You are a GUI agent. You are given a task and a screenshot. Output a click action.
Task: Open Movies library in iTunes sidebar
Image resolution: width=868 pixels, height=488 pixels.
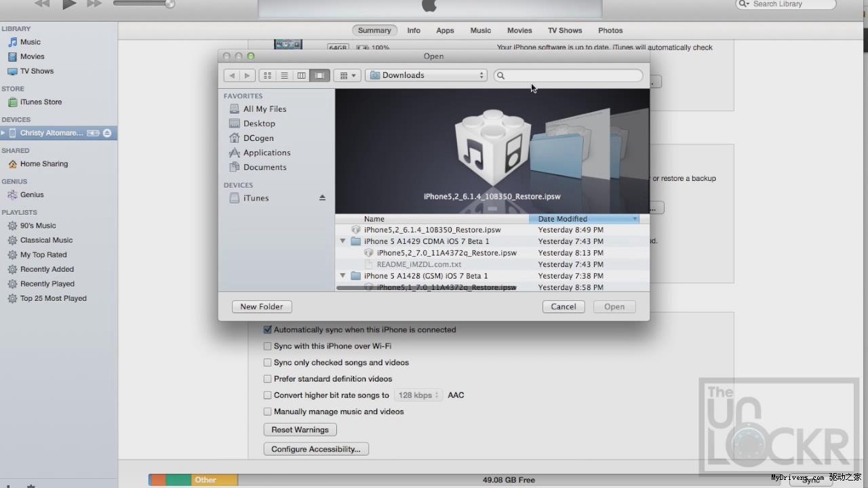point(32,56)
